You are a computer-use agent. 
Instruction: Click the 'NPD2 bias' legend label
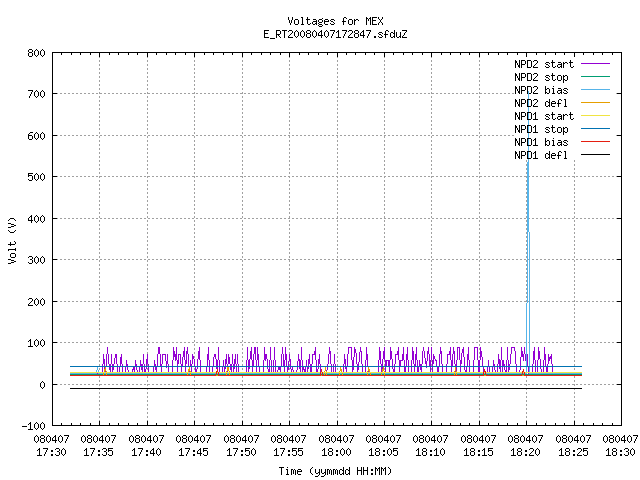click(x=541, y=90)
